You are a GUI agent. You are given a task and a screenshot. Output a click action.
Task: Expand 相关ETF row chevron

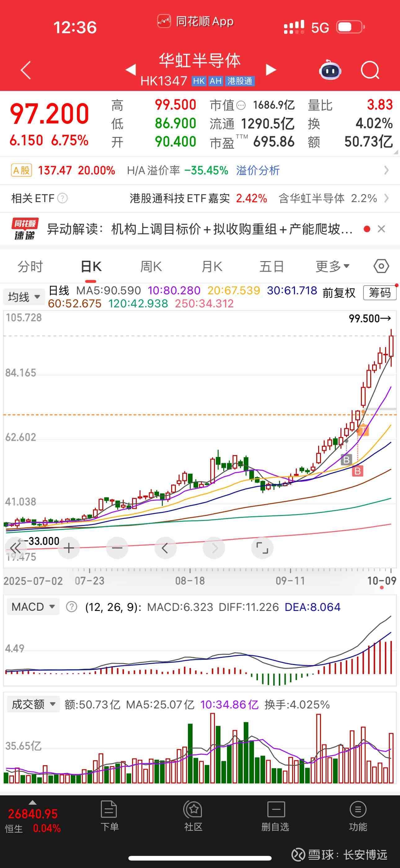click(x=387, y=198)
